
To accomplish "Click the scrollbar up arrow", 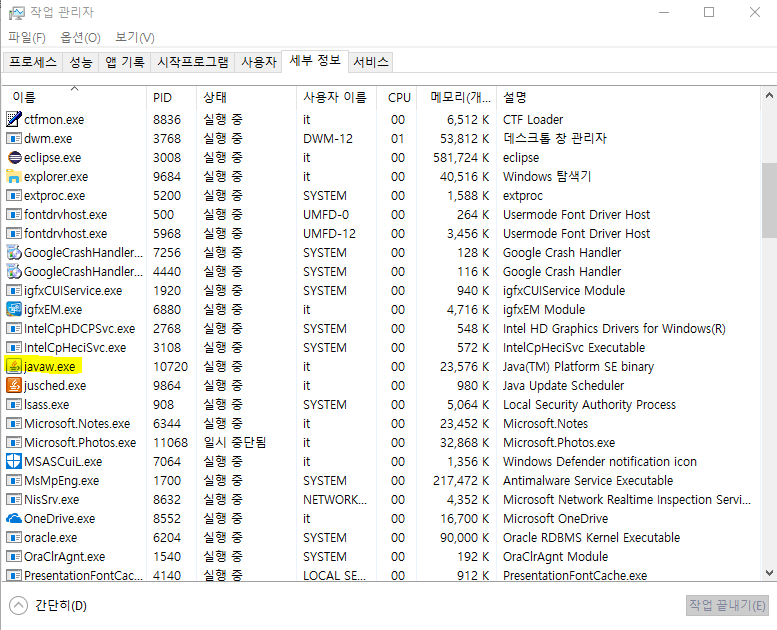I will tap(769, 95).
